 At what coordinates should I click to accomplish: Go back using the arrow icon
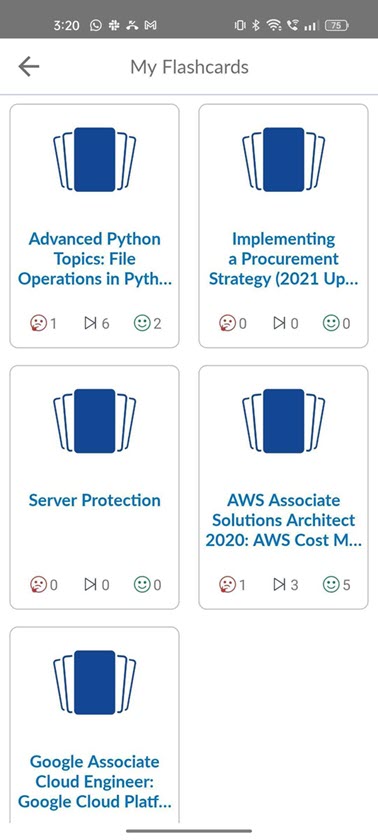point(28,66)
